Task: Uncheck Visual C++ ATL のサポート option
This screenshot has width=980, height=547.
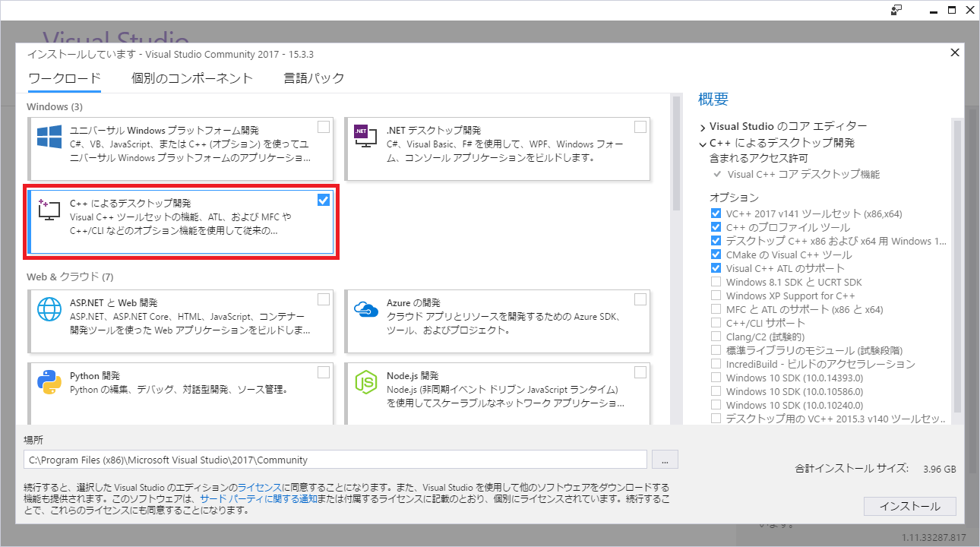Action: [716, 268]
